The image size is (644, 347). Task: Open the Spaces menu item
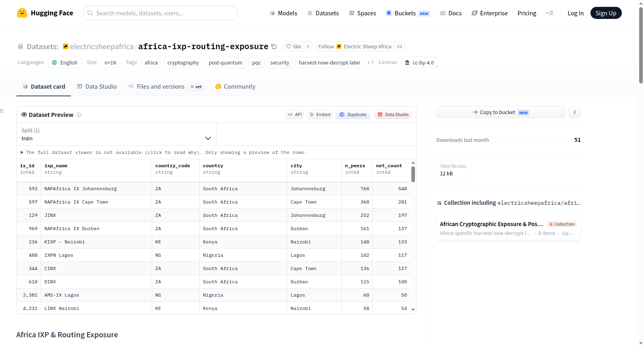(362, 13)
